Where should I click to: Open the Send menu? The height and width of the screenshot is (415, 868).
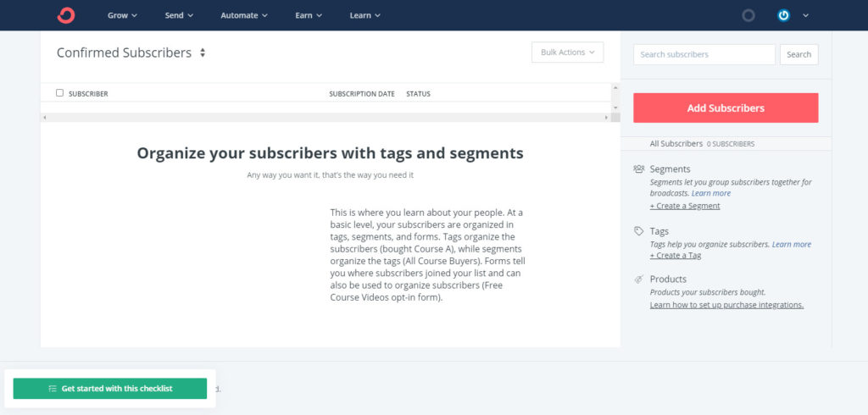click(x=179, y=15)
